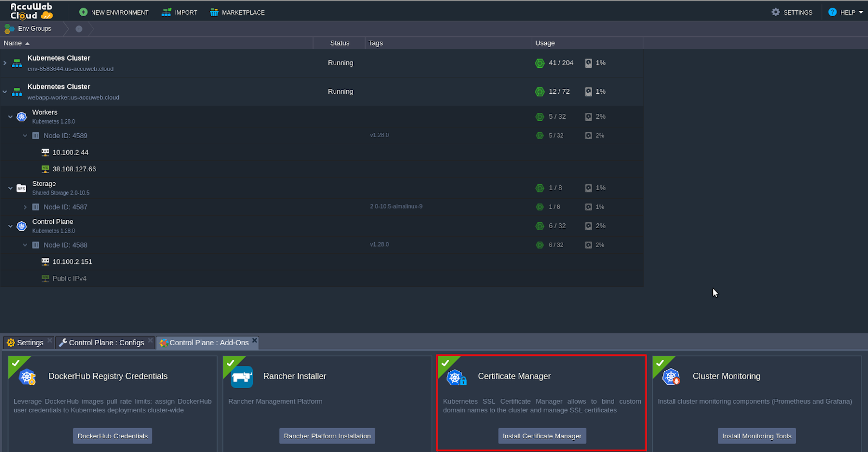Click the Control Plane Kubernetes icon
Image resolution: width=868 pixels, height=452 pixels.
coord(22,226)
